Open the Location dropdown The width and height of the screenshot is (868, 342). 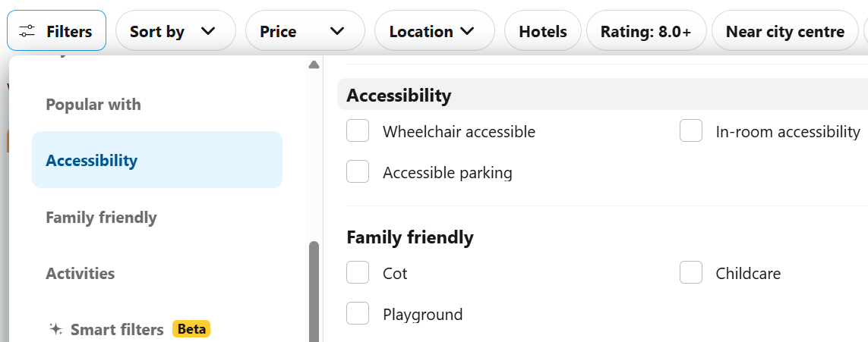tap(434, 31)
